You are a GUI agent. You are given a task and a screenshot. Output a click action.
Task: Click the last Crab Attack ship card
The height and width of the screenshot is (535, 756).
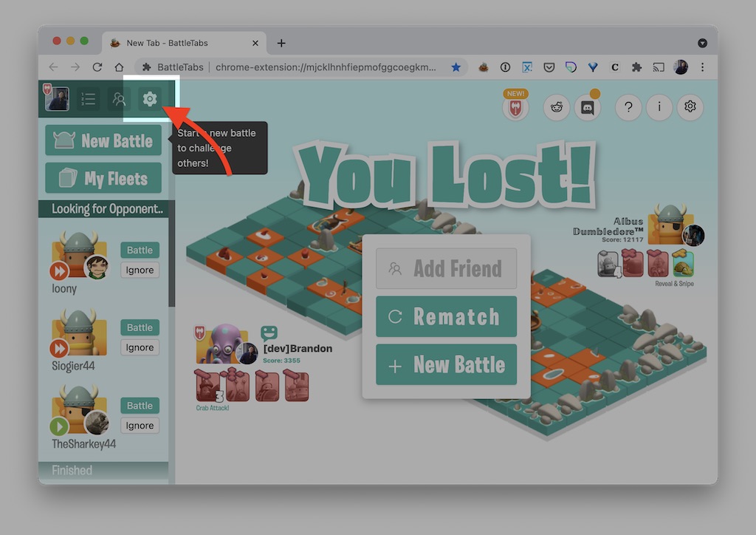tap(296, 385)
